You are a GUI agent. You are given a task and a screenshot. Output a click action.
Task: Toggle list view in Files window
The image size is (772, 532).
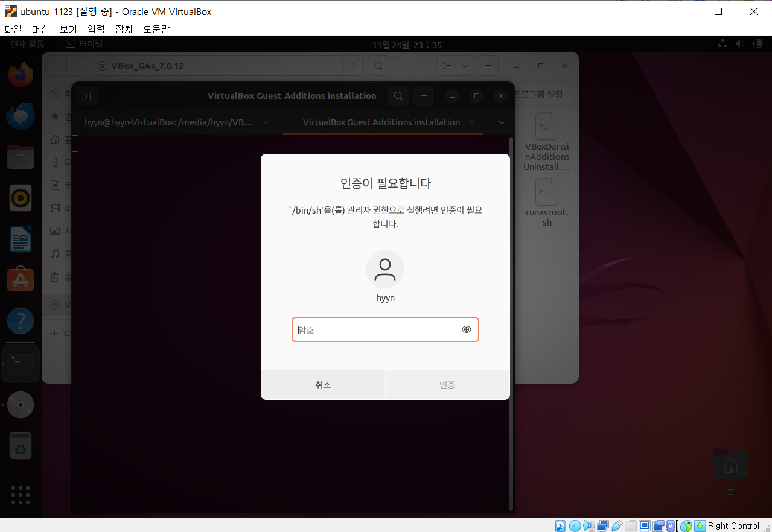coord(447,66)
